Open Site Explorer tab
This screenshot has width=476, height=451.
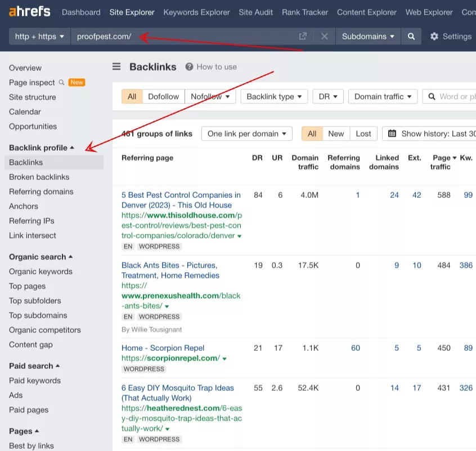(x=132, y=12)
